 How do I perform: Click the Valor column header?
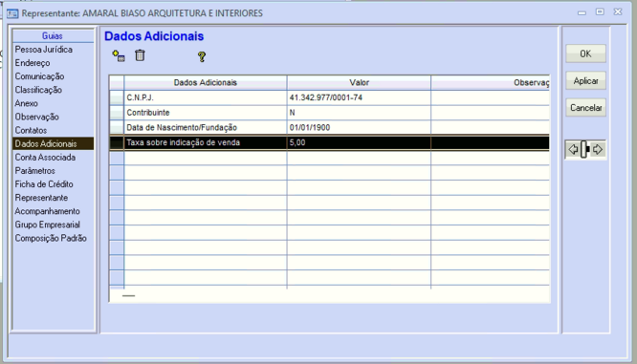click(359, 82)
